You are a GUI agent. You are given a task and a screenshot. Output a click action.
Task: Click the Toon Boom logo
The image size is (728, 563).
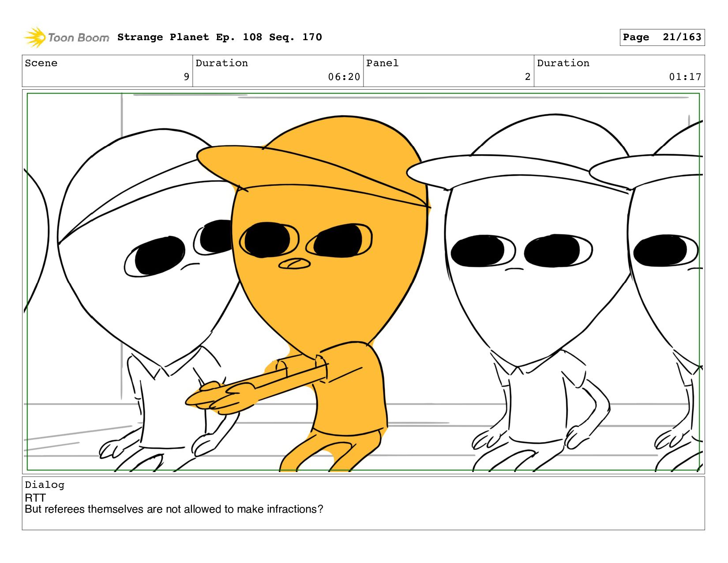[66, 37]
